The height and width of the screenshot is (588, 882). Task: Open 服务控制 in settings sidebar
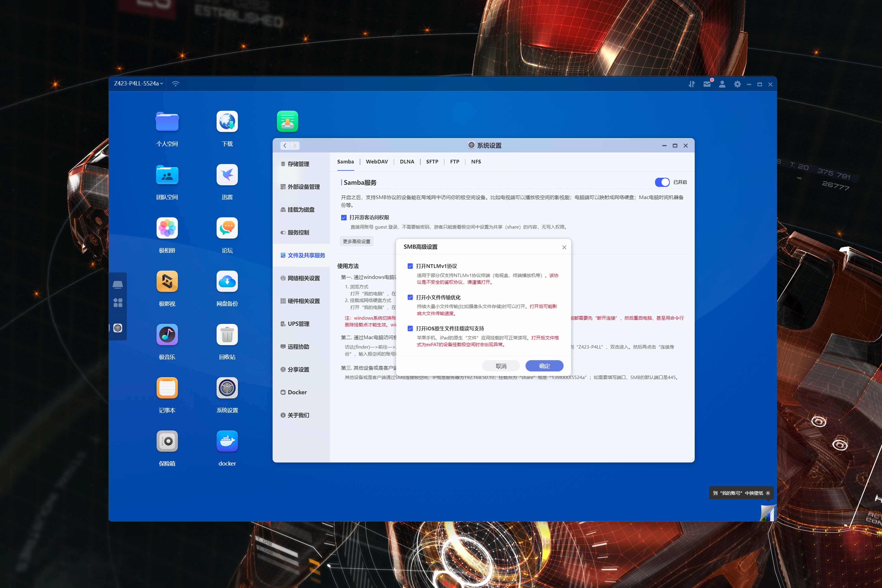click(301, 233)
